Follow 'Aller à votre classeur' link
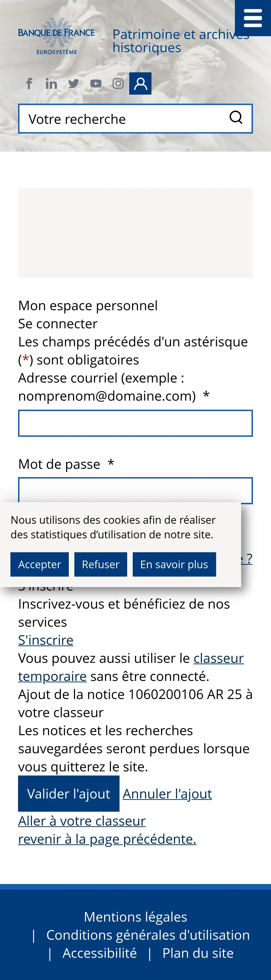This screenshot has width=271, height=980. (x=82, y=820)
